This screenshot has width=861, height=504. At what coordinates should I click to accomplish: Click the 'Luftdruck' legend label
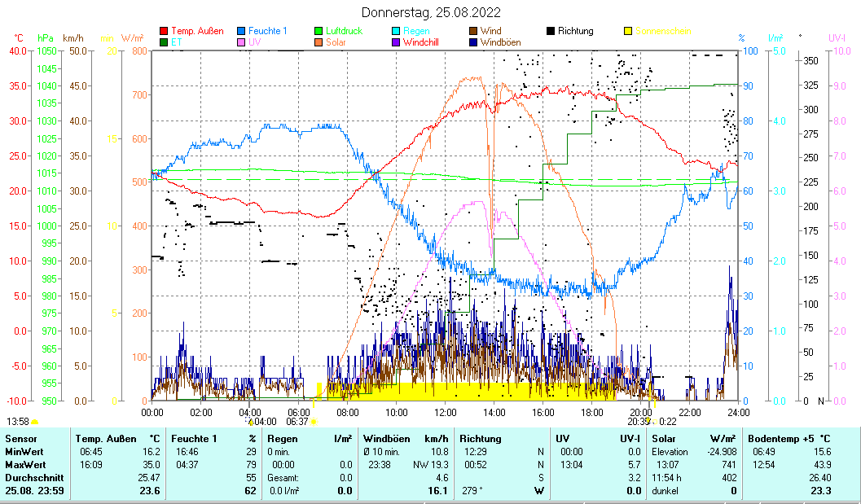345,31
